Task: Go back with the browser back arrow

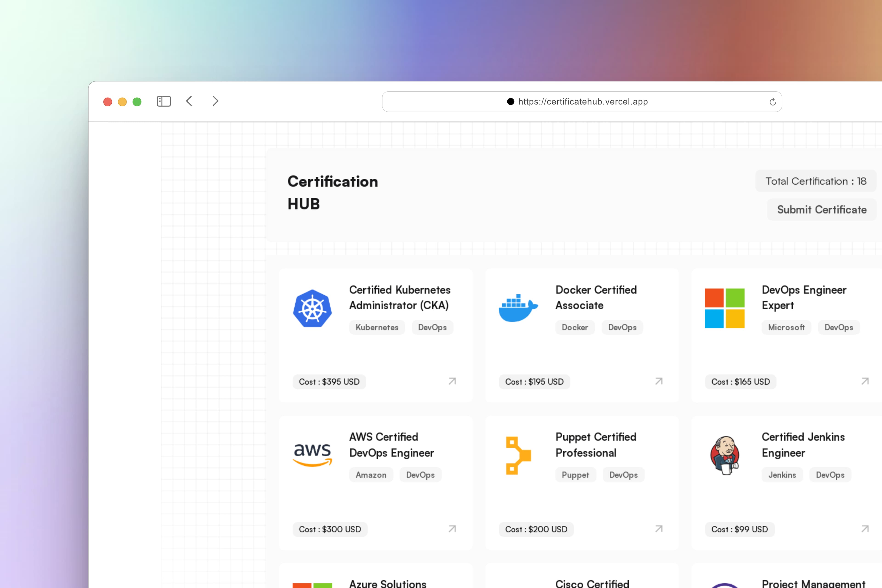Action: coord(189,101)
